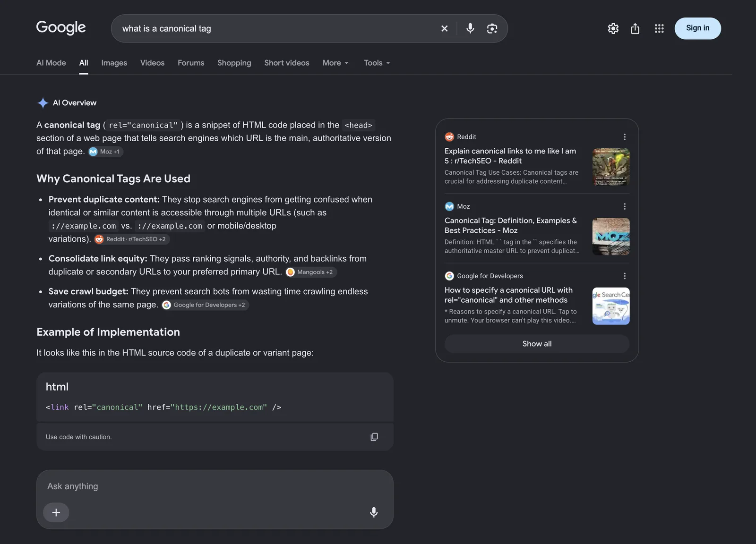Open Reddit result 'Explain canonical links to me'
This screenshot has height=544, width=756.
coord(510,156)
